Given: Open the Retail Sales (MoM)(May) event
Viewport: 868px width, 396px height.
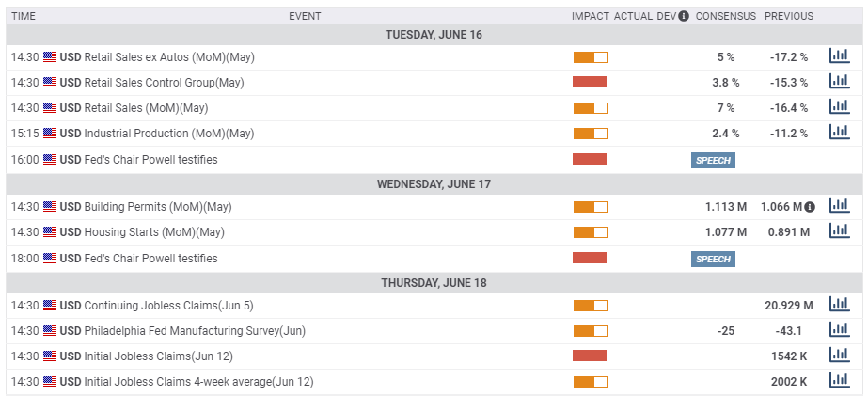Looking at the screenshot, I should [x=146, y=108].
